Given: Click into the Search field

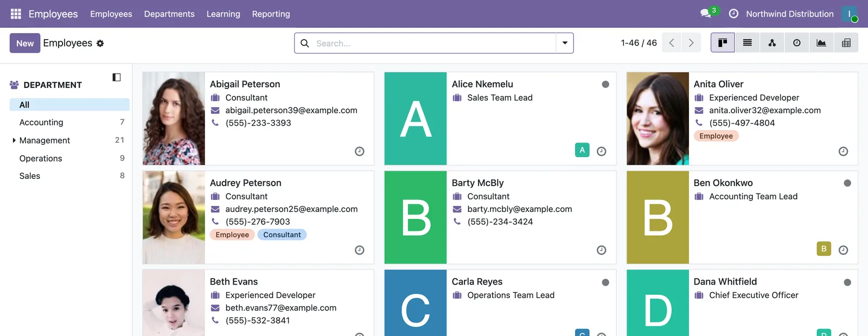Looking at the screenshot, I should tap(434, 43).
